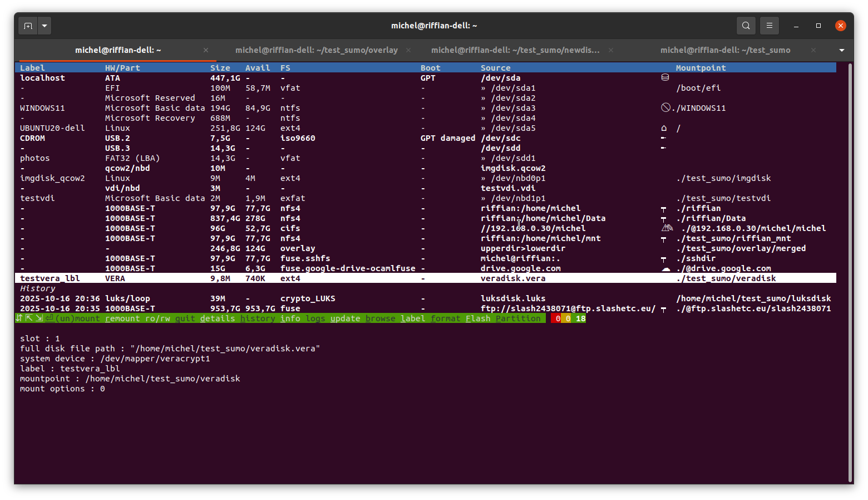Click the Mountpoint column header

coord(701,68)
